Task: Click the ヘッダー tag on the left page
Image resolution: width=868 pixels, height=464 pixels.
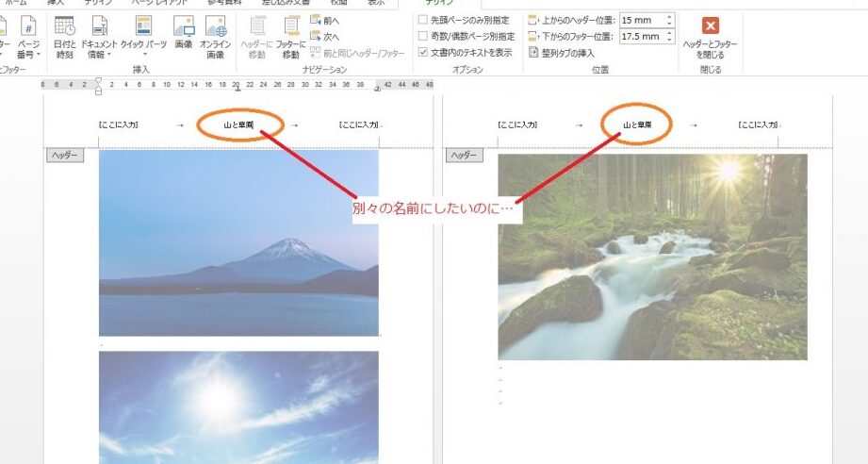Action: coord(65,156)
